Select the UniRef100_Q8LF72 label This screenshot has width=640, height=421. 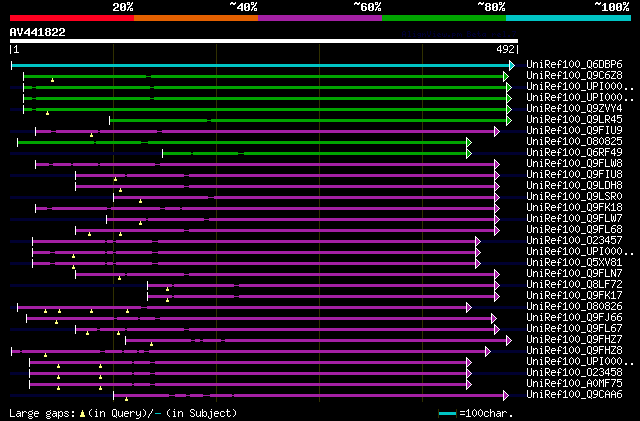pos(574,285)
